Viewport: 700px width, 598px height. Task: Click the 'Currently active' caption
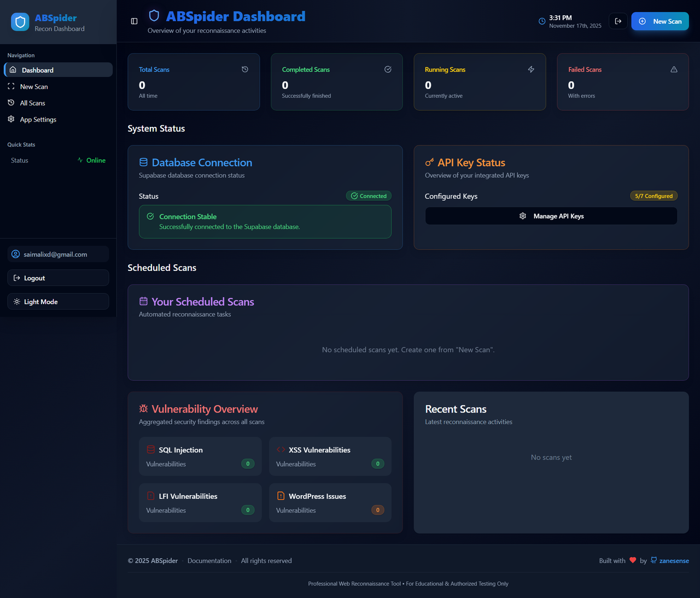444,96
